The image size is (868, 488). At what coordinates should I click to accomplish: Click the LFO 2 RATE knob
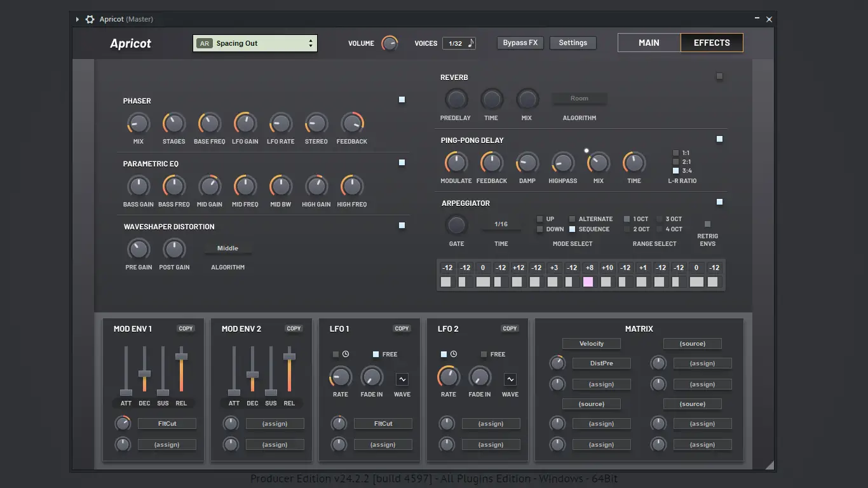[x=449, y=377]
